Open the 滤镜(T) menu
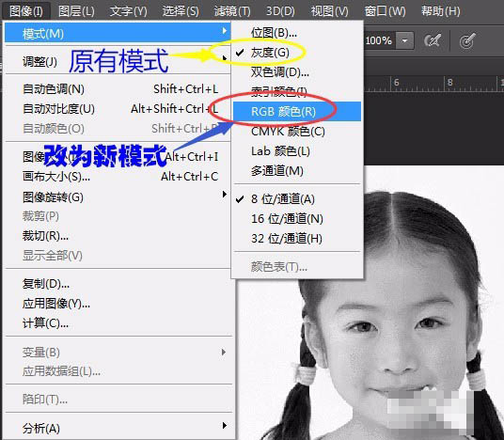The height and width of the screenshot is (440, 504). click(x=232, y=11)
